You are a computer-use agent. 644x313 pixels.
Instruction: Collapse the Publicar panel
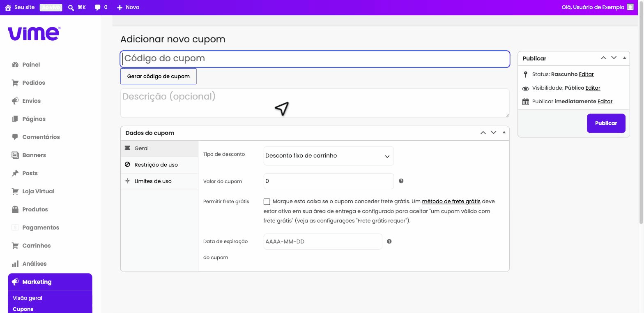[624, 58]
